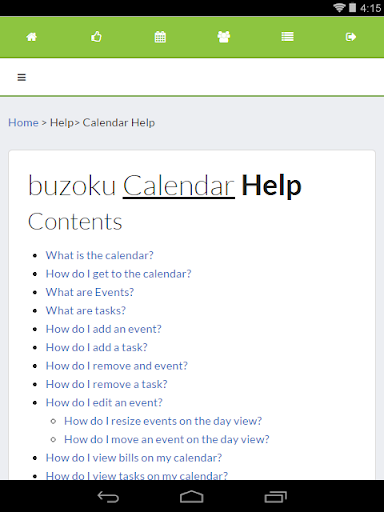This screenshot has width=384, height=512.
Task: Open the home icon in green toolbar
Action: [x=32, y=37]
